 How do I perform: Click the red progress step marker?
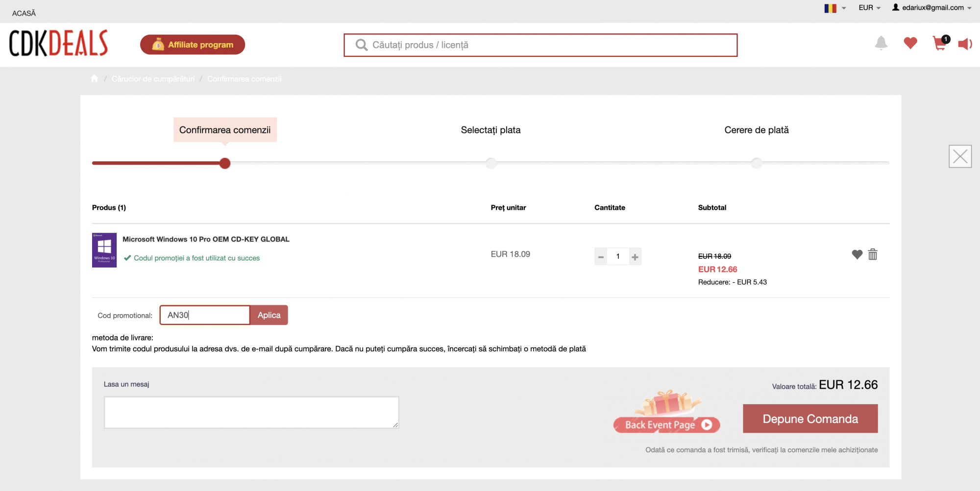click(x=225, y=163)
